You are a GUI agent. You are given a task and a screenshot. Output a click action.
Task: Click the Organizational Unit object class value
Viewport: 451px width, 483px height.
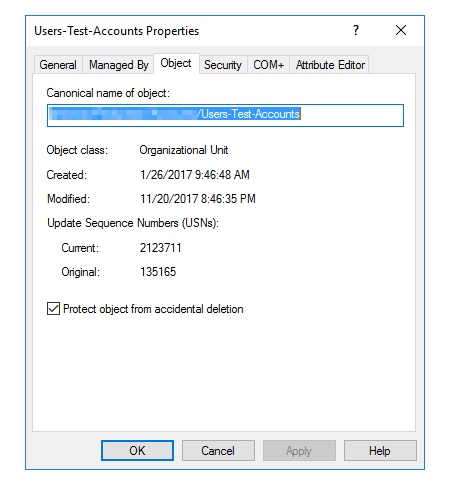click(184, 150)
